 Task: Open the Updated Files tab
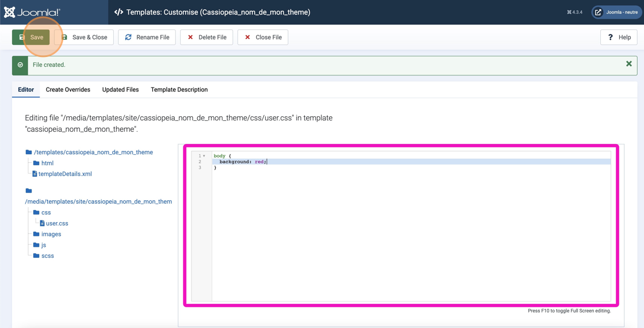point(120,90)
